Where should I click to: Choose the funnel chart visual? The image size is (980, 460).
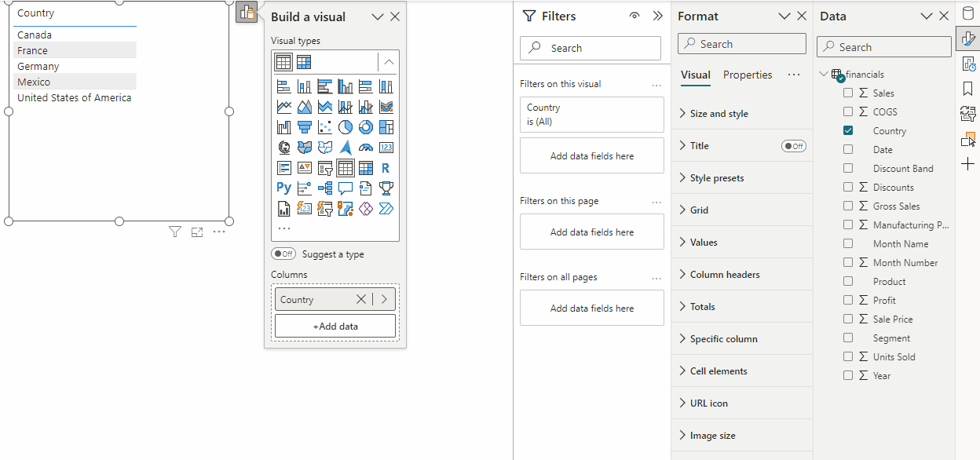click(305, 127)
